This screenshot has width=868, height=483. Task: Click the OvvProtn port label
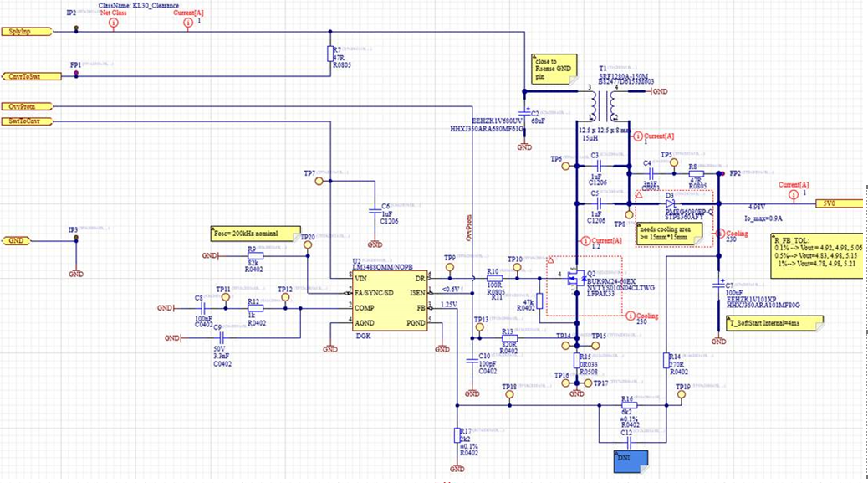27,106
